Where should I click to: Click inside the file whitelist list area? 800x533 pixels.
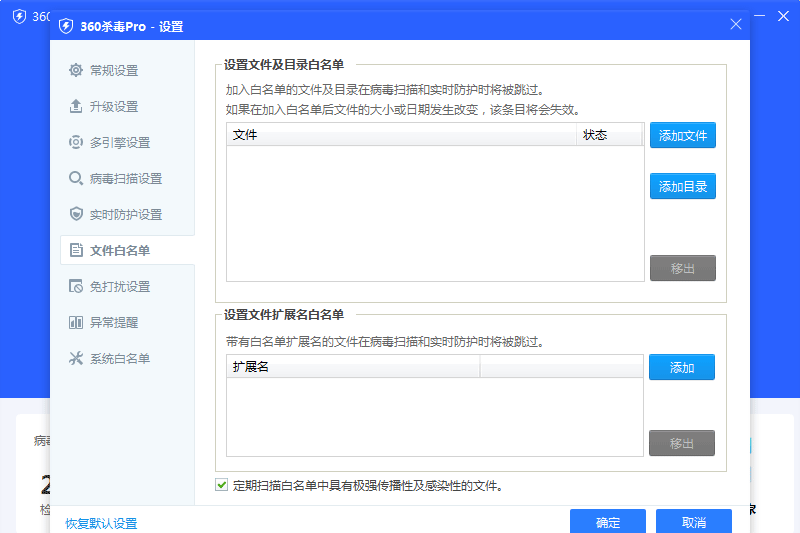(x=435, y=213)
